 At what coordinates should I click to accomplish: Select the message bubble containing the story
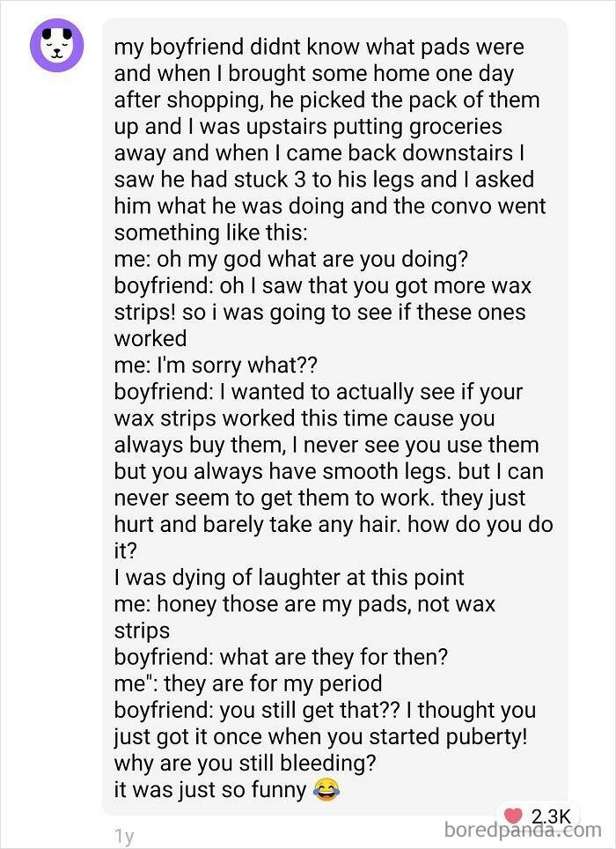334,414
